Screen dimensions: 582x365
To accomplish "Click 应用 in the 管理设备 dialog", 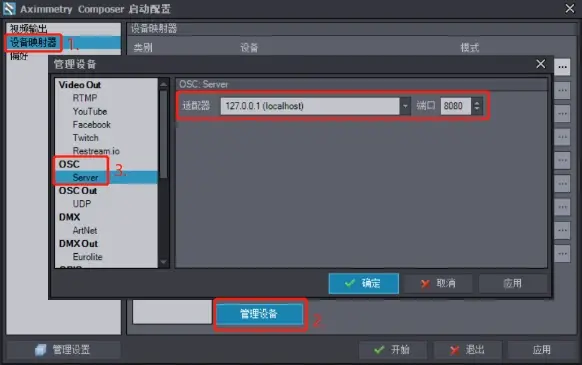I will 512,283.
